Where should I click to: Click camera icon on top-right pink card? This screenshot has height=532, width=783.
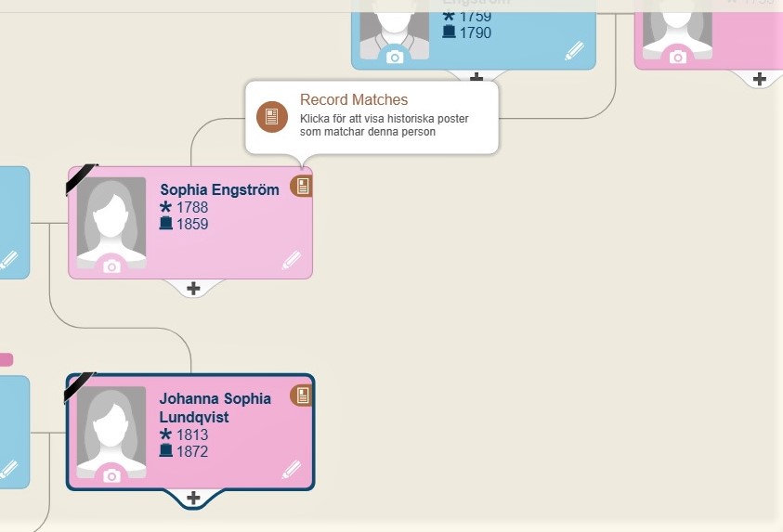tap(677, 57)
